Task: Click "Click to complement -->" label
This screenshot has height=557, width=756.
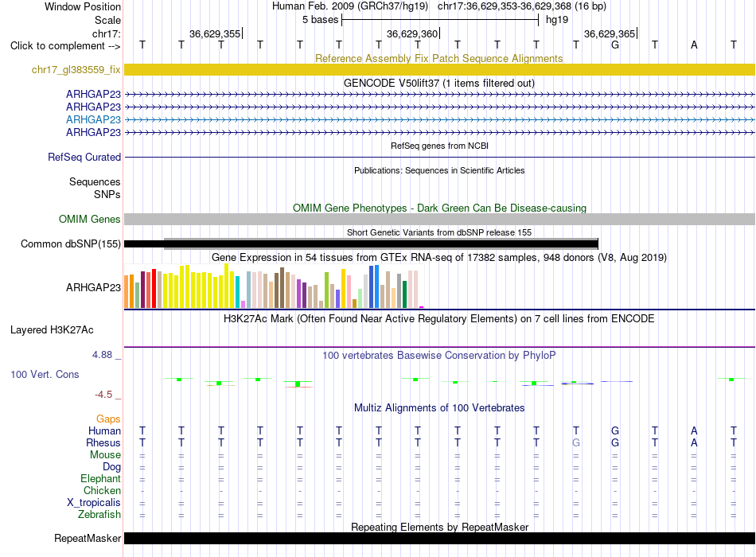Action: click(65, 46)
